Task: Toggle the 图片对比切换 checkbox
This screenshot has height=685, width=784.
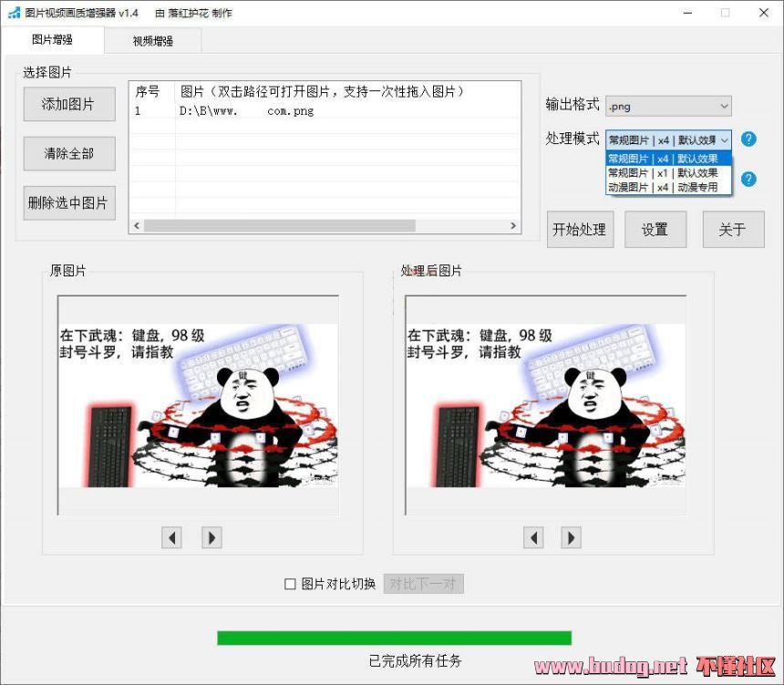Action: click(290, 584)
